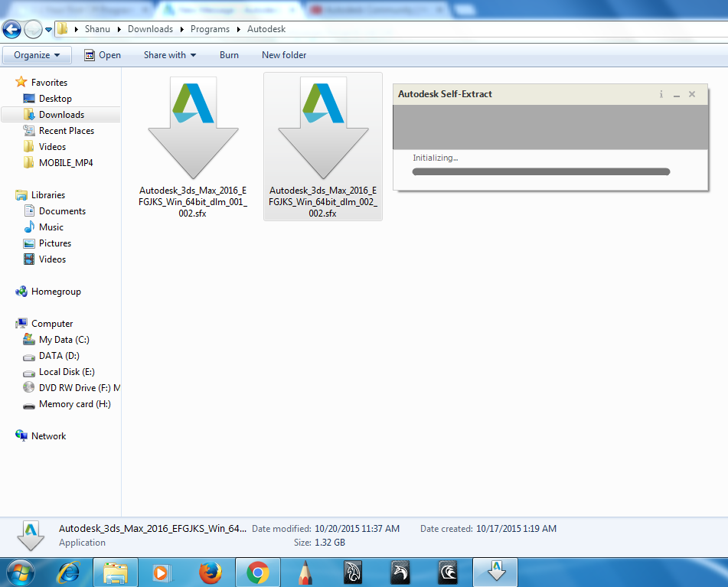Viewport: 728px width, 587px height.
Task: Open the dolphin icon app on taskbar
Action: pyautogui.click(x=400, y=572)
